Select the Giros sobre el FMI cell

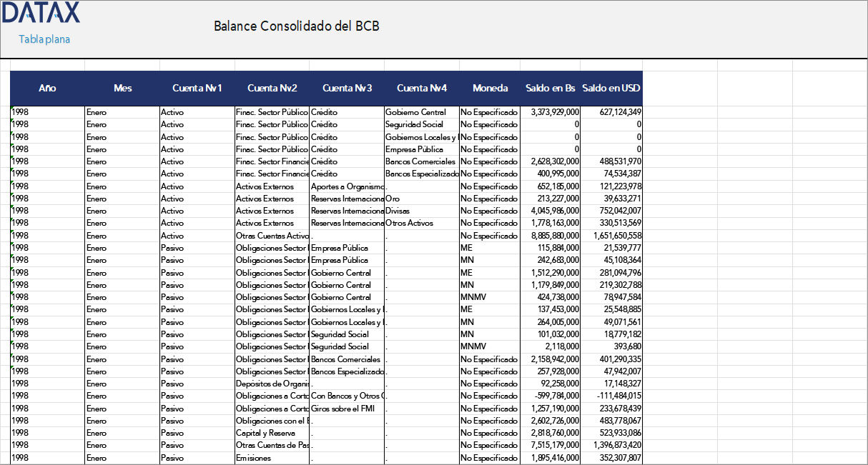342,408
